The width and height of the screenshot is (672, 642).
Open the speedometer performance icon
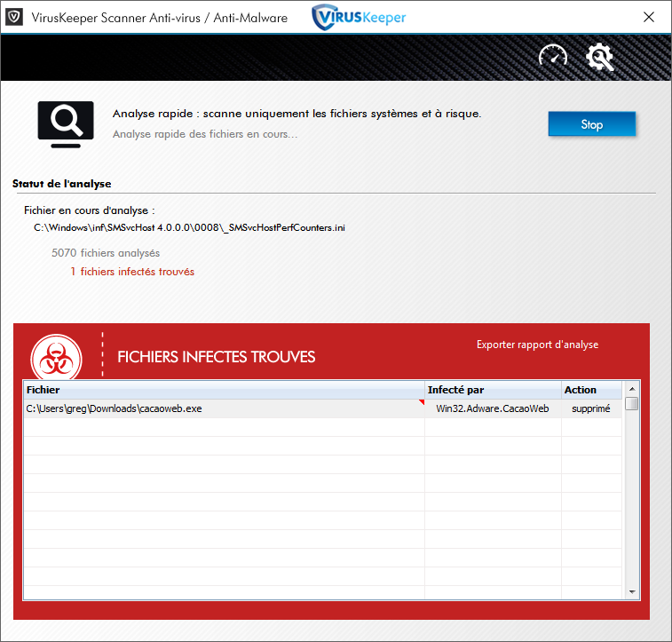(552, 56)
